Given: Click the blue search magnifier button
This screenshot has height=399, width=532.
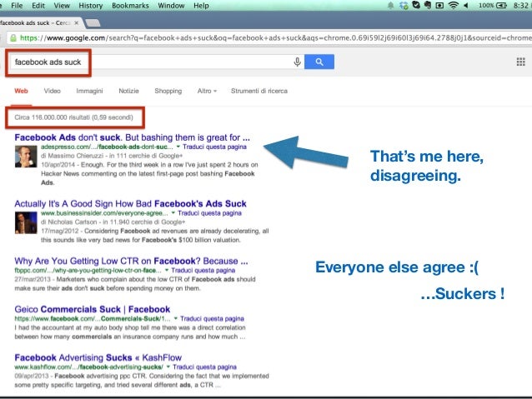Looking at the screenshot, I should (319, 62).
